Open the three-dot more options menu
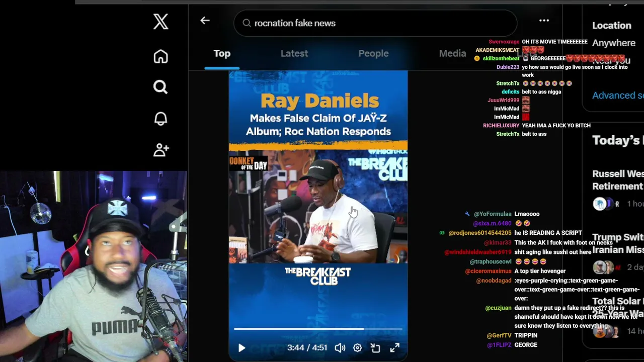This screenshot has height=362, width=644. (544, 21)
